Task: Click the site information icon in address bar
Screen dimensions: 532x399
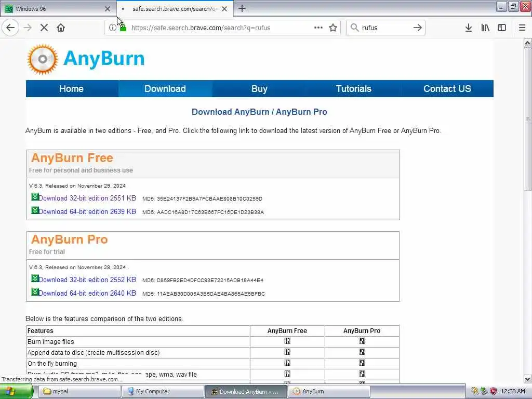Action: [112, 28]
